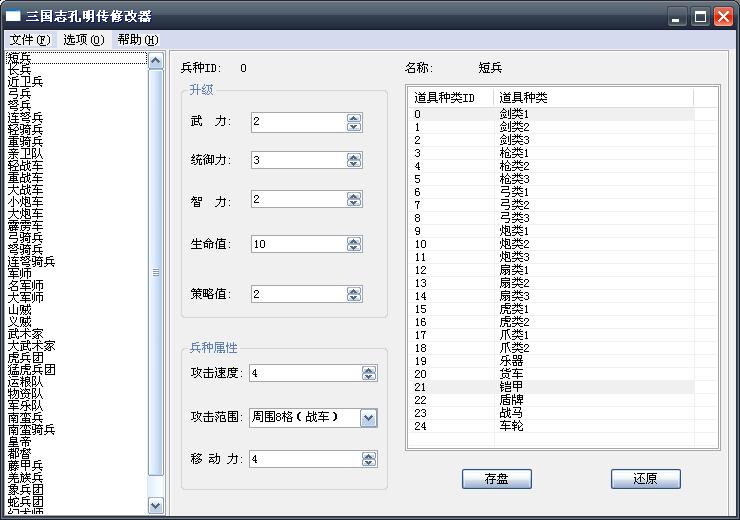
Task: Decrease the 生命值 spinner value
Action: (x=354, y=249)
